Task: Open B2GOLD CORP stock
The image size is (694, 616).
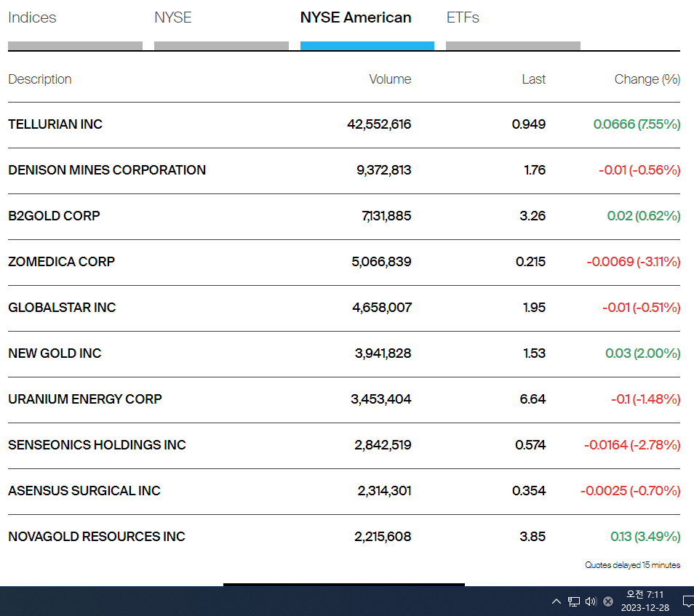Action: (54, 216)
